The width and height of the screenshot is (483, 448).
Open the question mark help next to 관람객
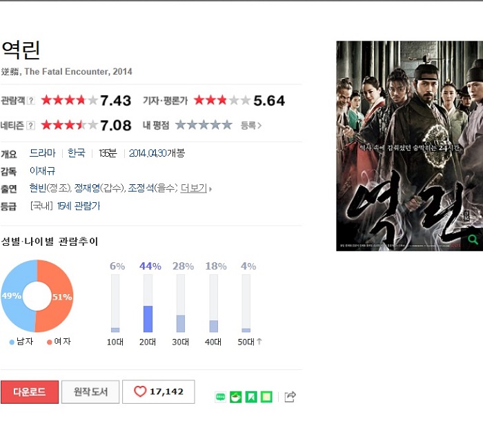pyautogui.click(x=31, y=101)
